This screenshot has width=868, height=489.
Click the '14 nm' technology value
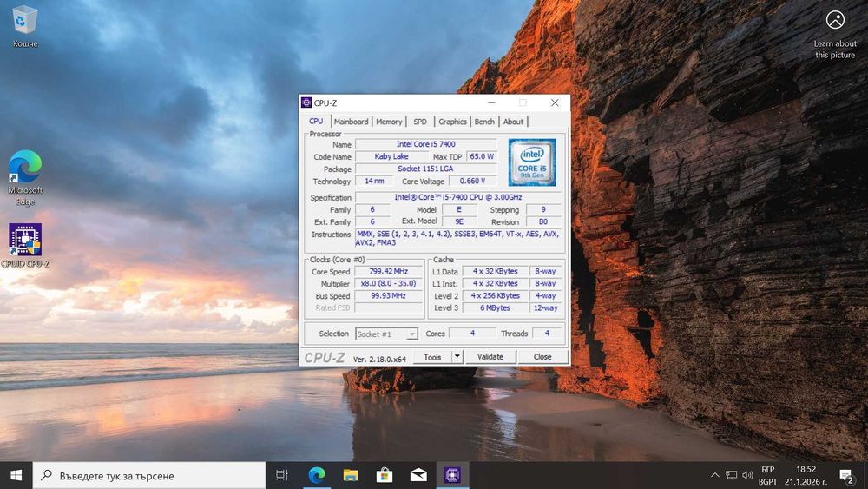click(x=374, y=181)
